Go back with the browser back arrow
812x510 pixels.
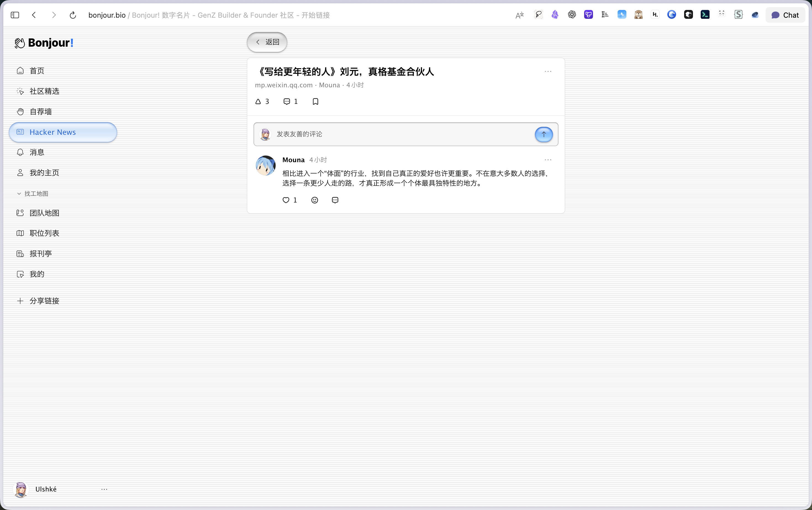coord(34,15)
